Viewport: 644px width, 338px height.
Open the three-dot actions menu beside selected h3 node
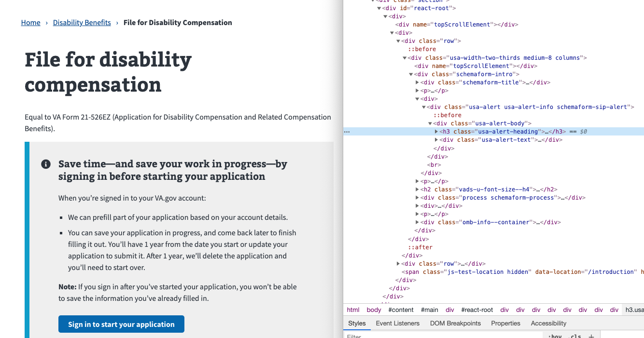point(347,132)
